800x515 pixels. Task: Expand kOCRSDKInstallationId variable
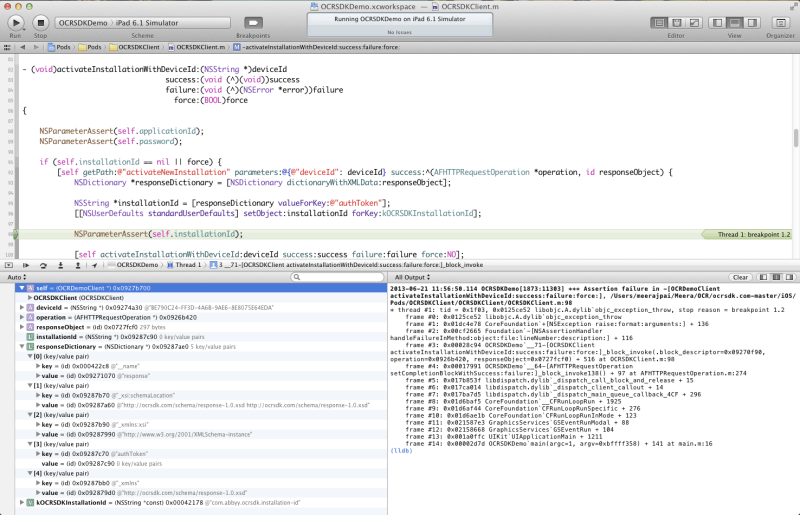22,502
